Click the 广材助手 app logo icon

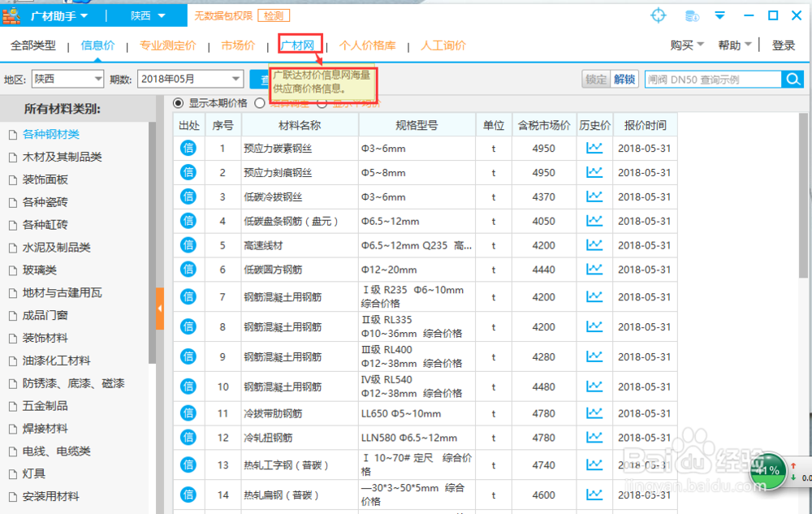[x=11, y=15]
